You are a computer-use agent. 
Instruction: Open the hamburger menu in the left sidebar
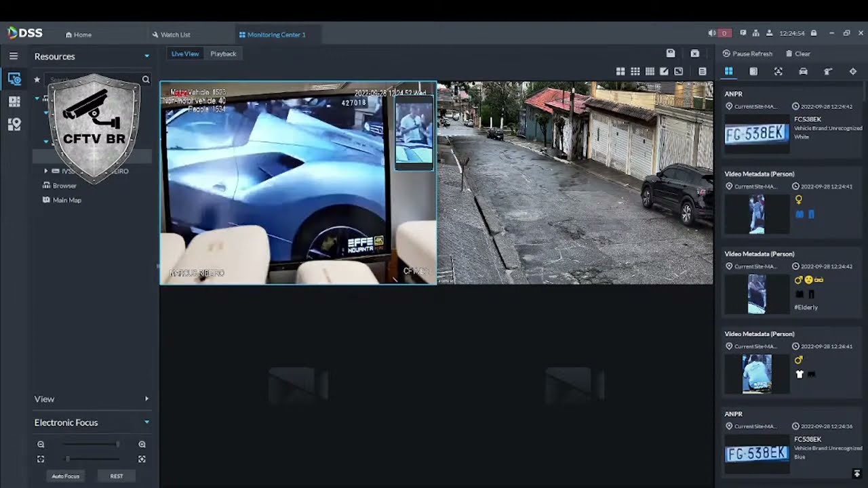14,56
